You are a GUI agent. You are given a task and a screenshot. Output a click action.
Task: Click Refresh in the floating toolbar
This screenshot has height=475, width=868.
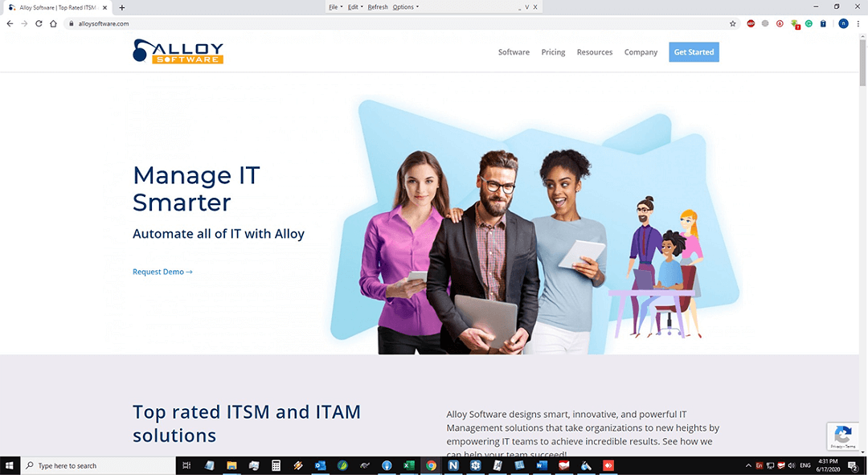pyautogui.click(x=378, y=7)
